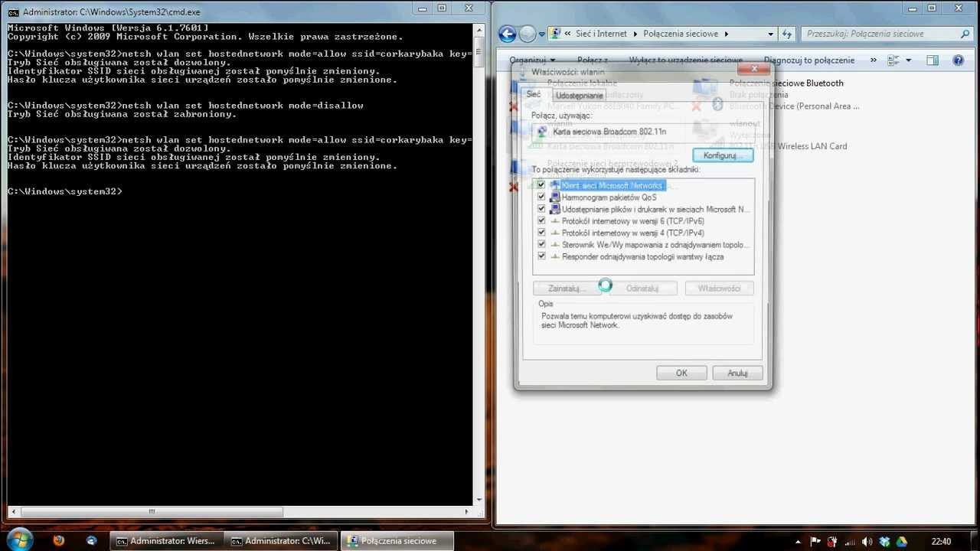Open the Organizuj menu
Image resolution: width=980 pixels, height=551 pixels.
[532, 60]
